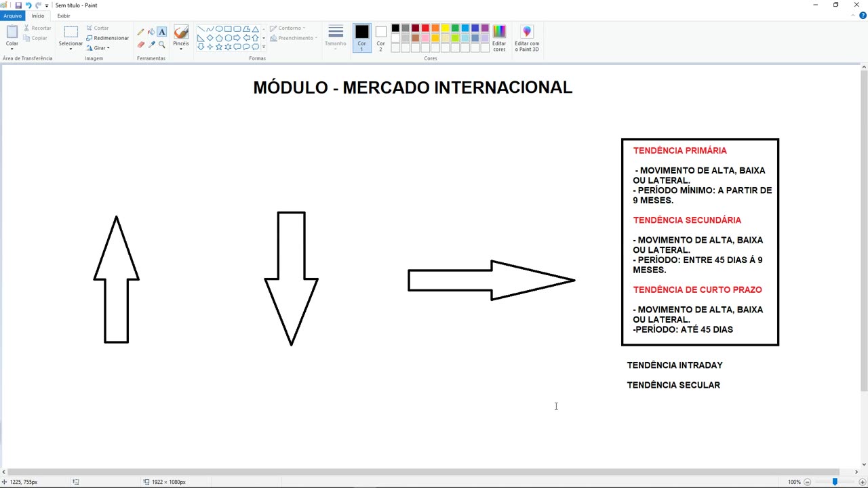Choose the Five-point star shape
This screenshot has width=868, height=488.
pyautogui.click(x=219, y=47)
